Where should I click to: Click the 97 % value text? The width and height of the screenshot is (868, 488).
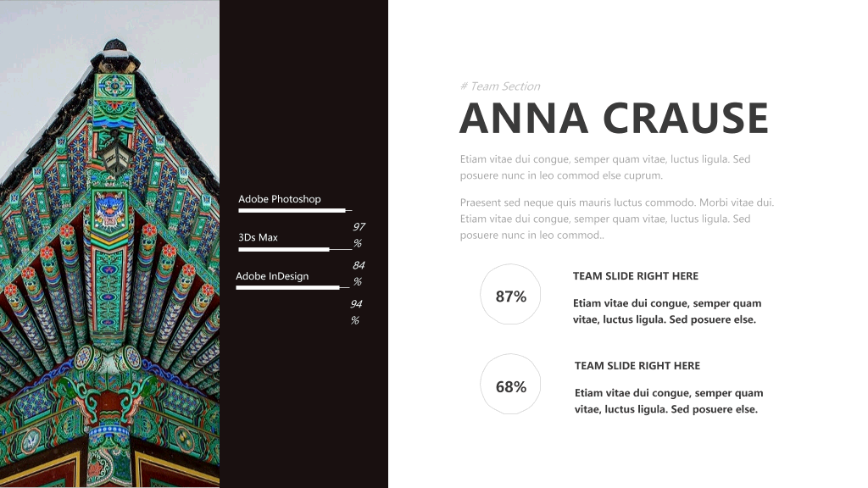[359, 236]
